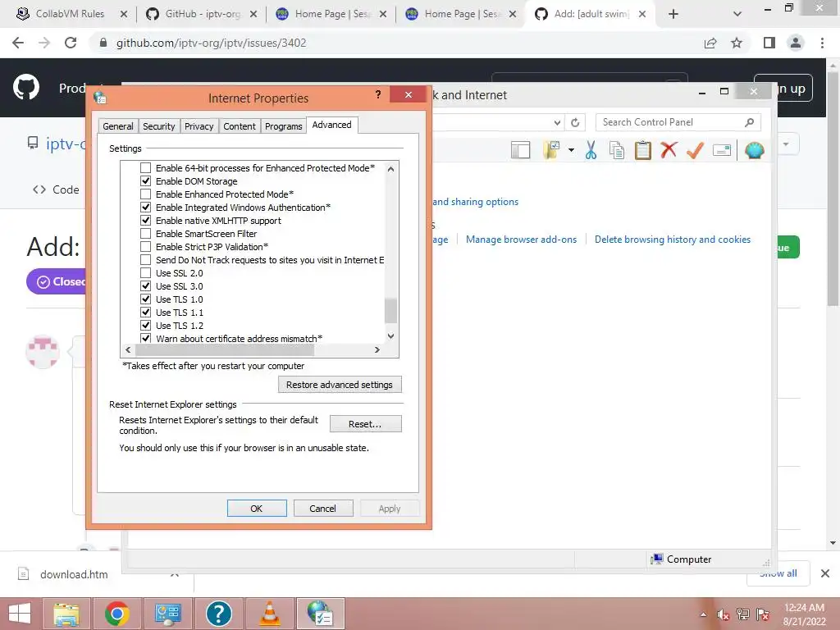Switch to Security tab
The width and height of the screenshot is (840, 630).
click(x=158, y=126)
